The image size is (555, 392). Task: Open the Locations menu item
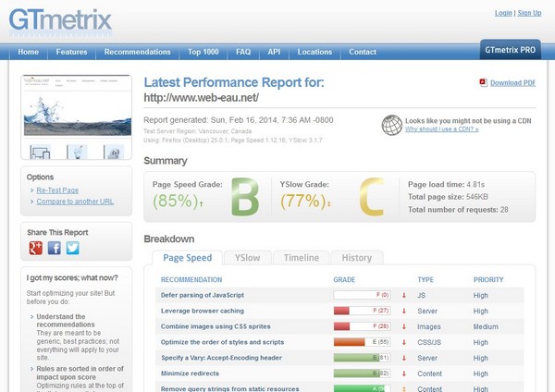pos(314,52)
